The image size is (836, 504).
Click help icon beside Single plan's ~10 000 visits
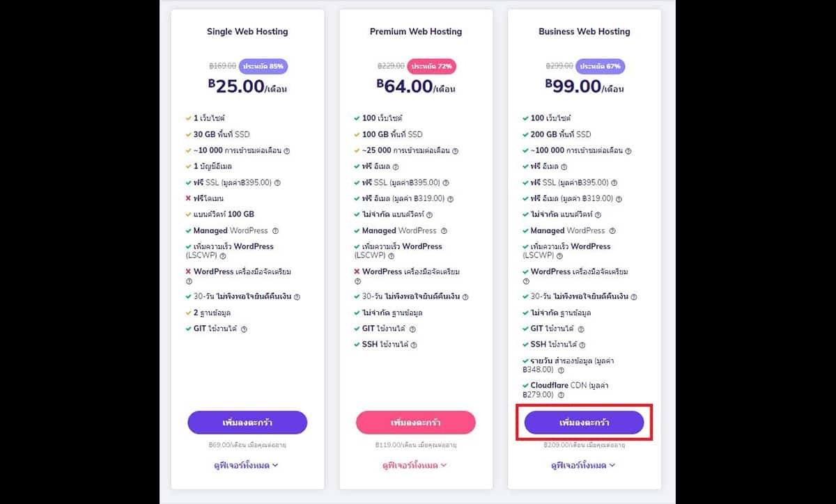[x=287, y=150]
